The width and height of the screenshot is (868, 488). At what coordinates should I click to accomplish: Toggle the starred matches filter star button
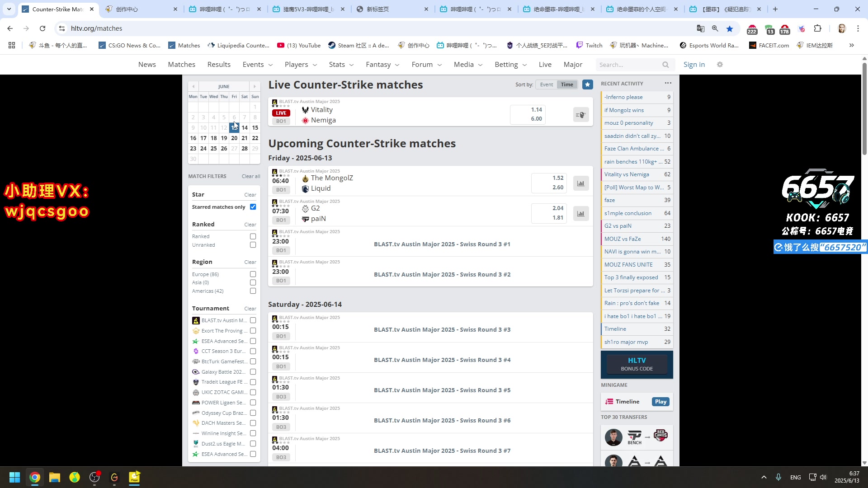tap(588, 84)
